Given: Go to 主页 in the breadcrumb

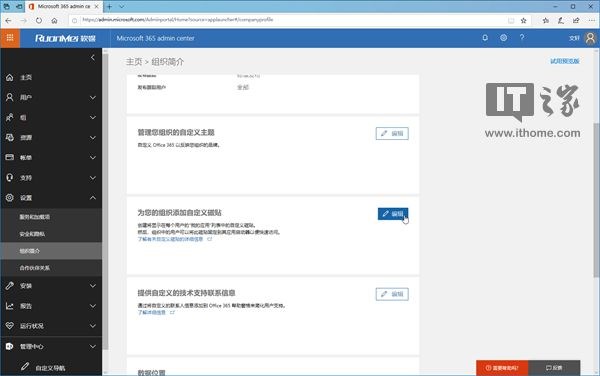Looking at the screenshot, I should click(x=134, y=62).
